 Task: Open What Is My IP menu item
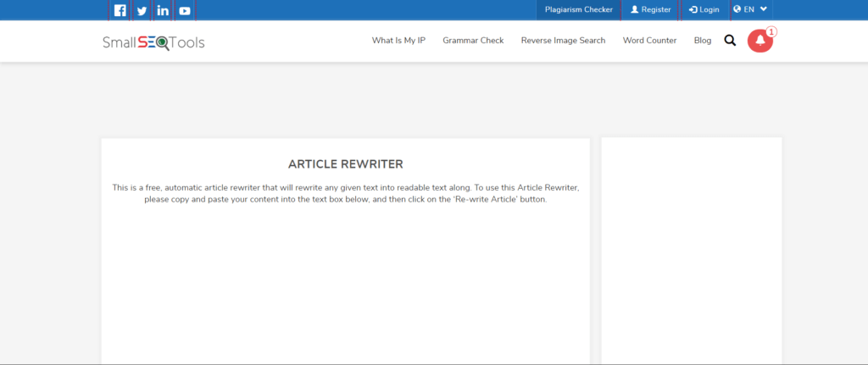[x=398, y=41]
